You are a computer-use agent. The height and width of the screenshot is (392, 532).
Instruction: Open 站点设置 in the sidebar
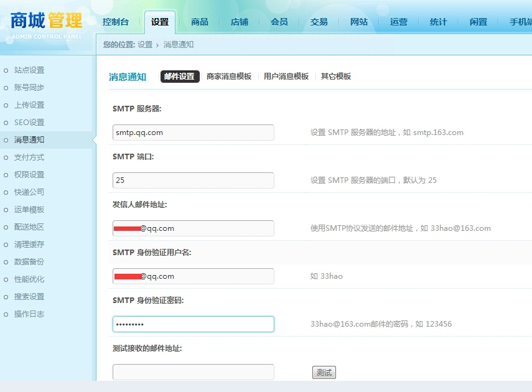[29, 70]
